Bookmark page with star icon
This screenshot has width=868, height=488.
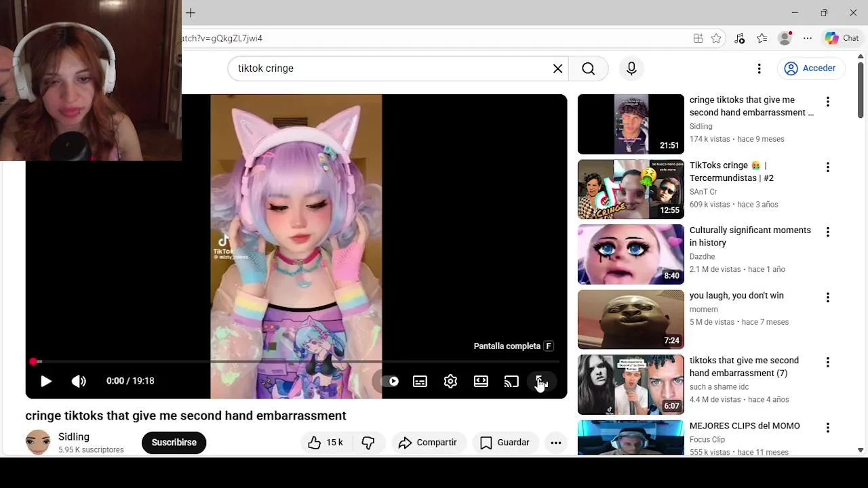click(716, 39)
